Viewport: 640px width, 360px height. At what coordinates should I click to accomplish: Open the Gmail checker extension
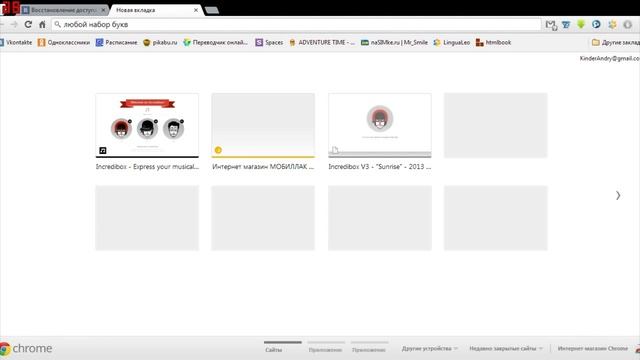pos(551,25)
